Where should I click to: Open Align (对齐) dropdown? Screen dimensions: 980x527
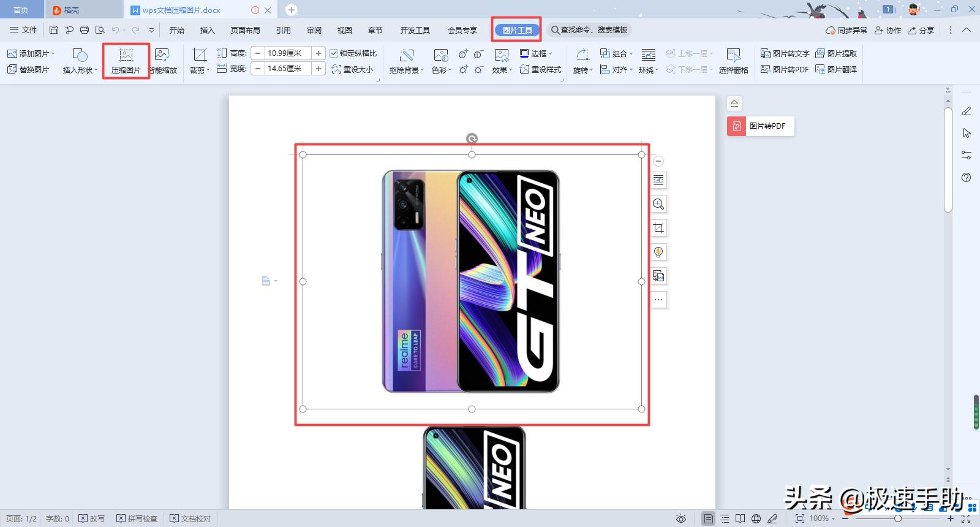617,69
